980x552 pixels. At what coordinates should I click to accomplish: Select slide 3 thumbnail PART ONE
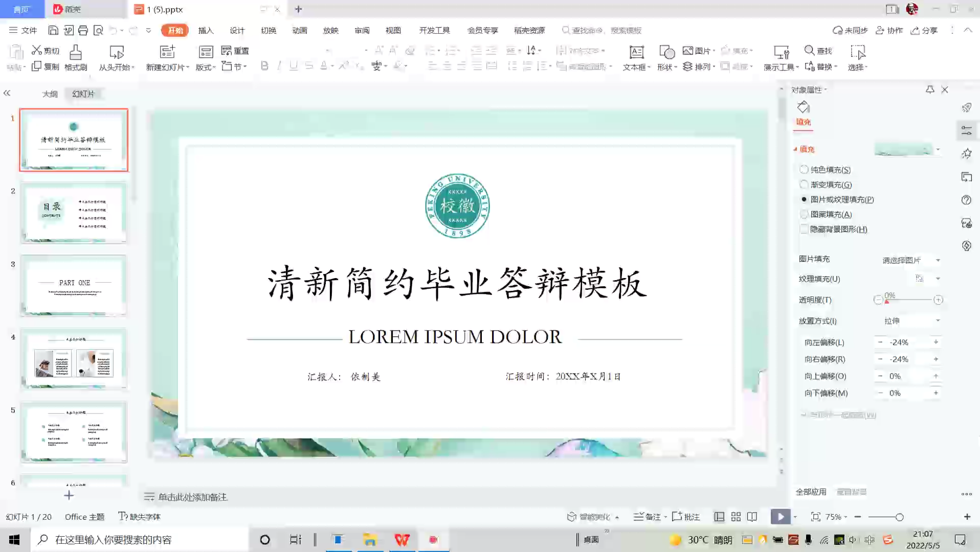pyautogui.click(x=74, y=285)
